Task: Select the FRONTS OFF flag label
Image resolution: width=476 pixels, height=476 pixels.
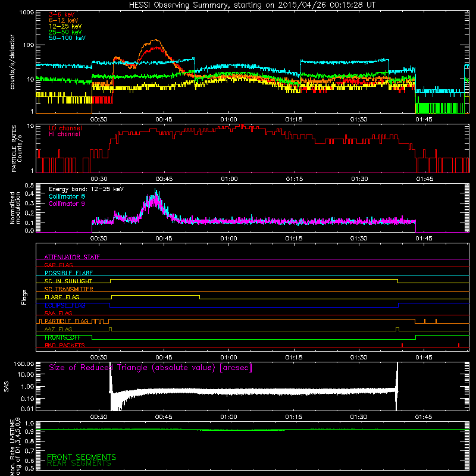Action: tap(62, 337)
